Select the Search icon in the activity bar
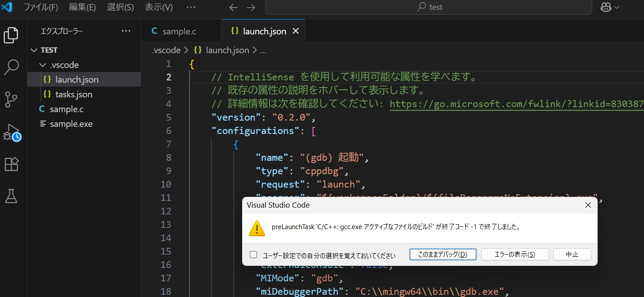The width and height of the screenshot is (644, 297). coord(11,67)
